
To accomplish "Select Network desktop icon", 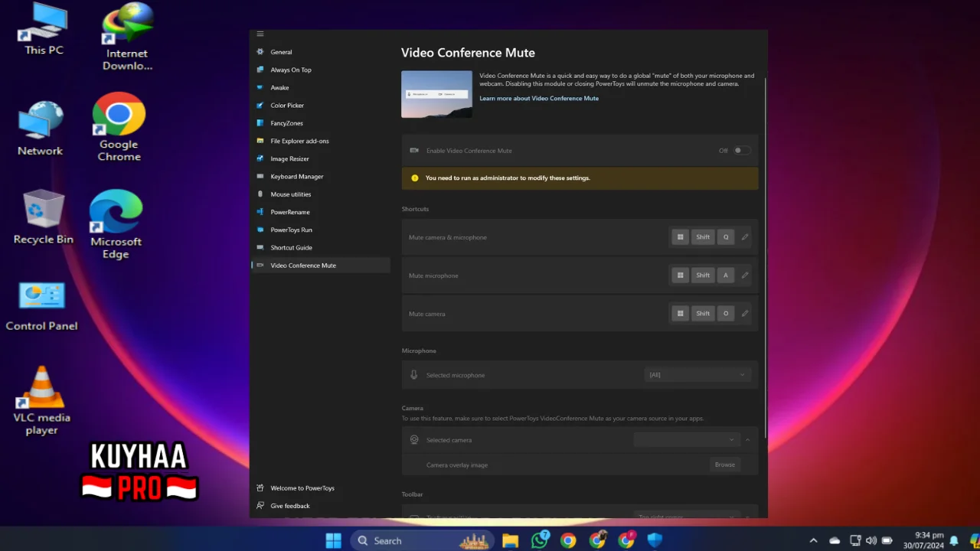I will tap(41, 129).
